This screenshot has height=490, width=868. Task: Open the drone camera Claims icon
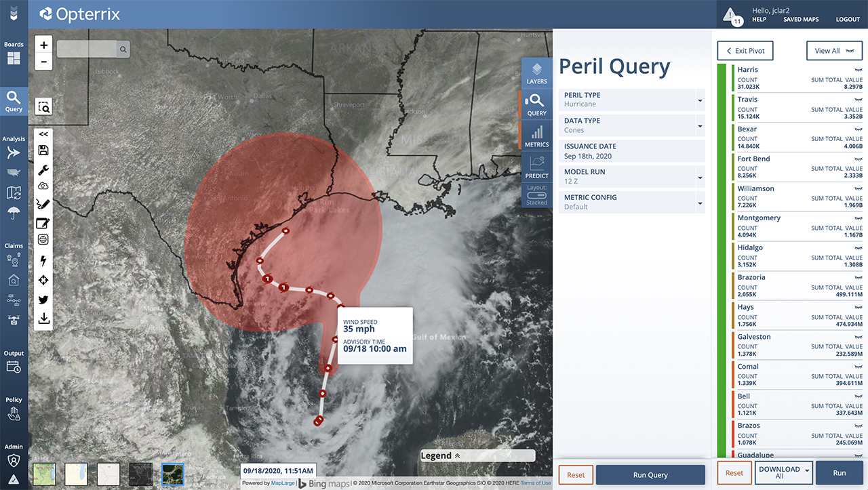(x=14, y=320)
